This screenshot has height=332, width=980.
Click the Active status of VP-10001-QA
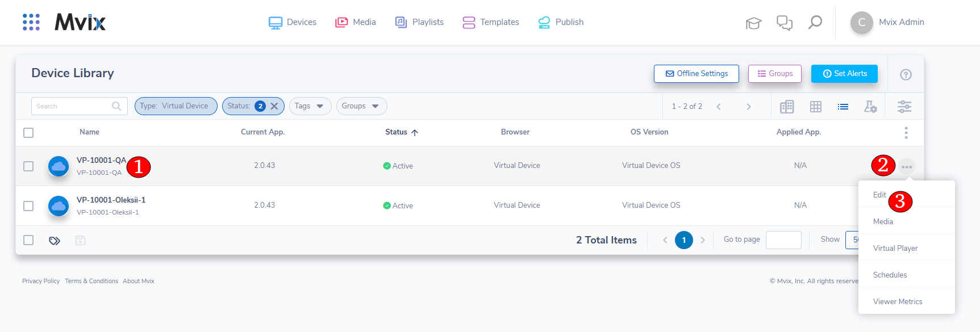398,166
